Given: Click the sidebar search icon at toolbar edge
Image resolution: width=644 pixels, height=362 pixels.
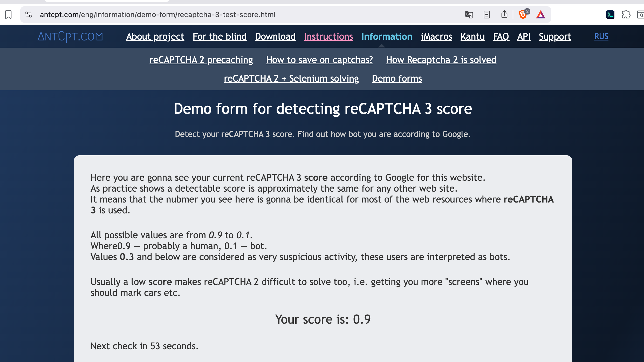Looking at the screenshot, I should coord(640,15).
